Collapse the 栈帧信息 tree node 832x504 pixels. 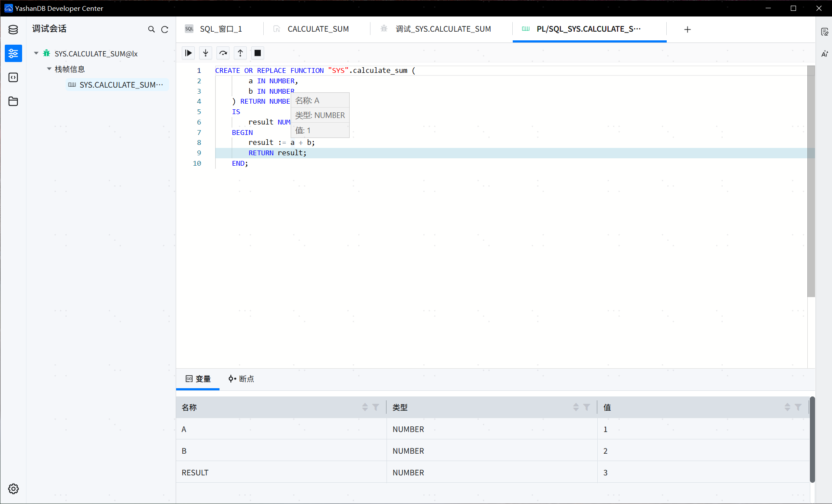[x=49, y=69]
